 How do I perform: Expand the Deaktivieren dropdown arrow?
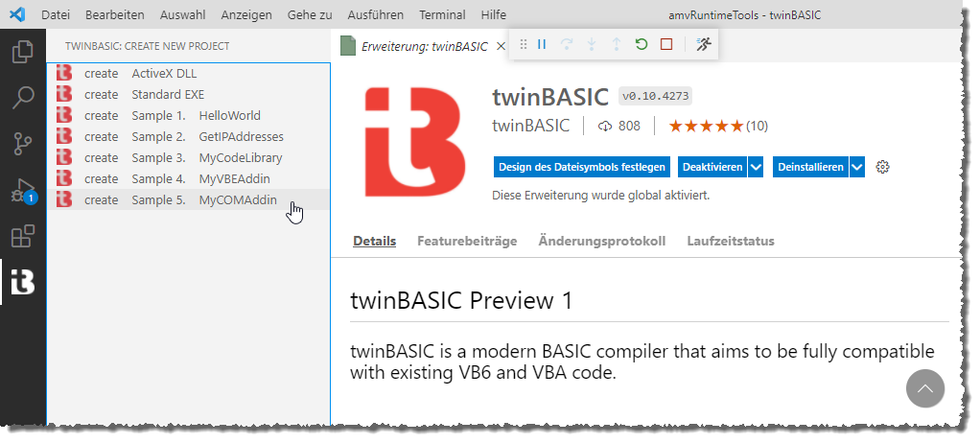pyautogui.click(x=756, y=167)
